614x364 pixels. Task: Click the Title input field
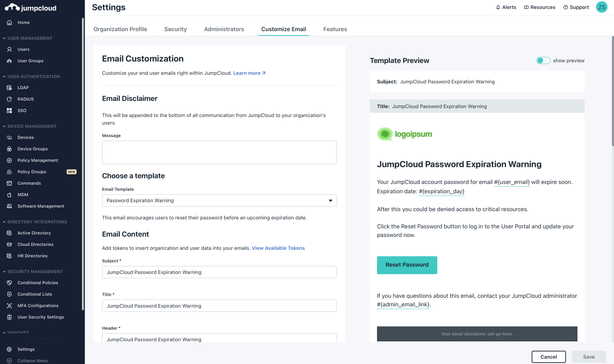click(x=219, y=306)
